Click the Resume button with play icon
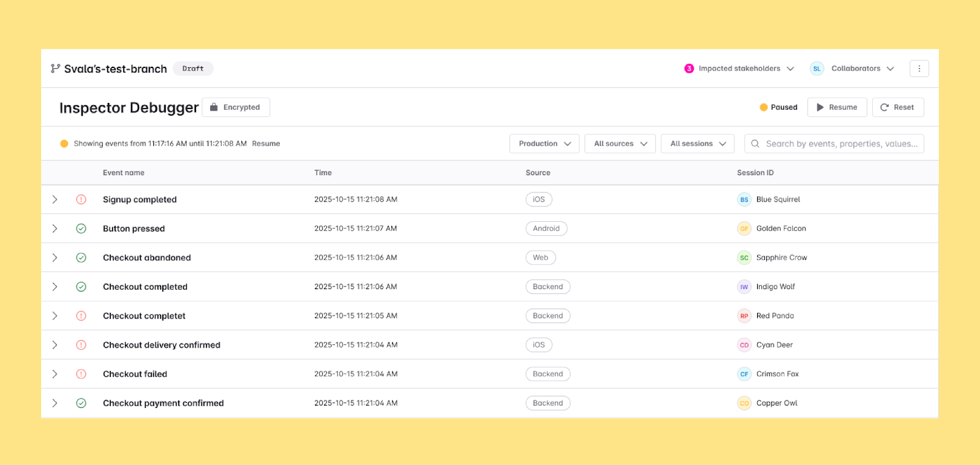 [837, 107]
